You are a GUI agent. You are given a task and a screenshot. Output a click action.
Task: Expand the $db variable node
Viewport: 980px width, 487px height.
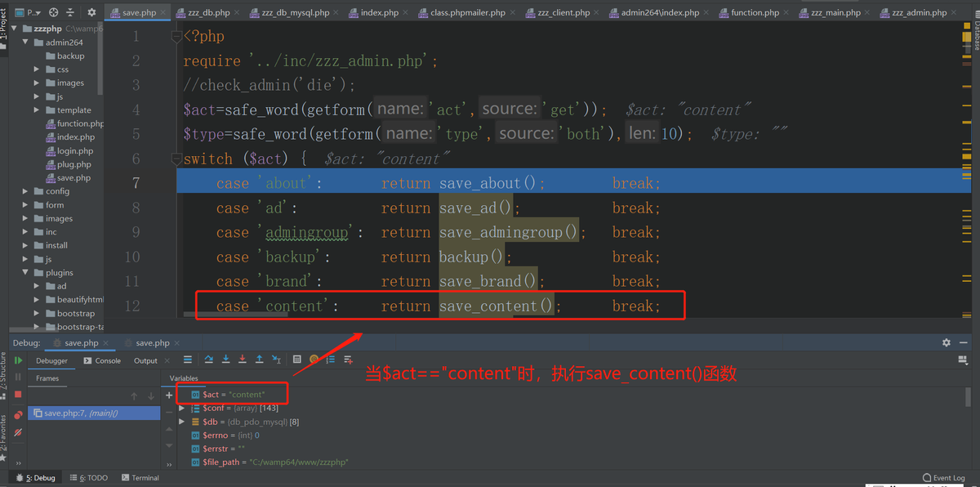pos(182,422)
